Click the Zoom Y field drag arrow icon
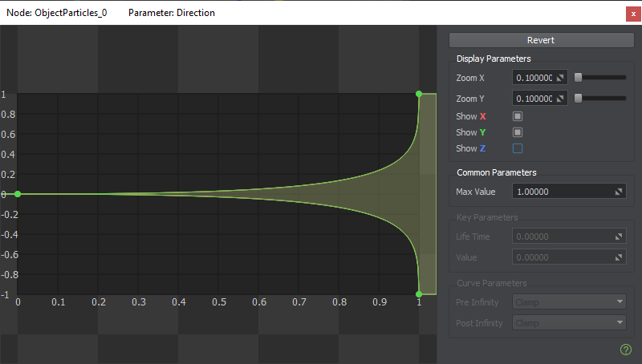The width and height of the screenshot is (642, 364). point(561,99)
